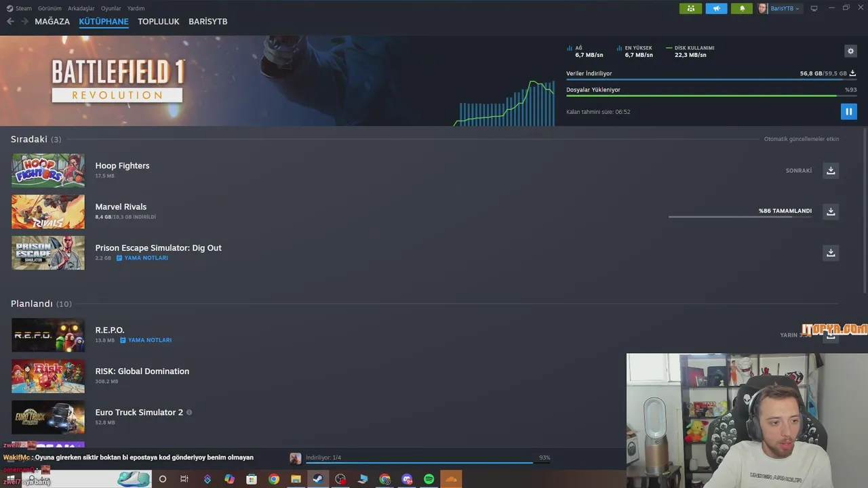Open the BarisYTB account dropdown

[785, 8]
